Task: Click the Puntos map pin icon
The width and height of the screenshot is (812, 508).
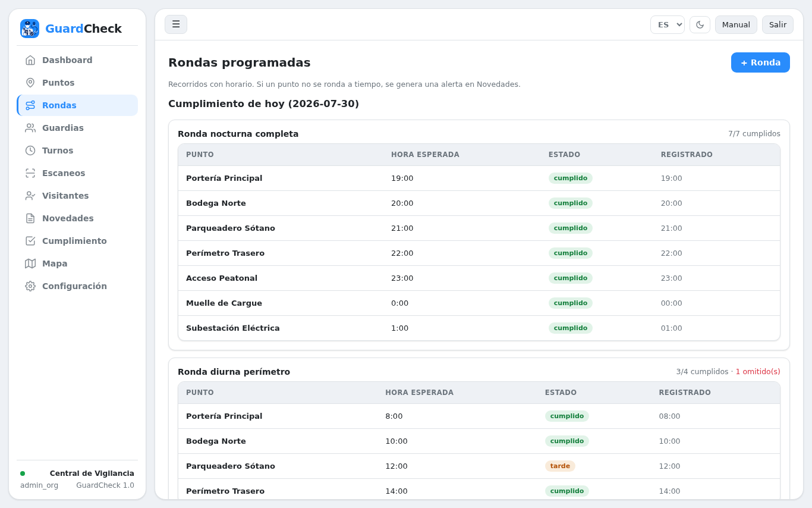Action: (30, 83)
